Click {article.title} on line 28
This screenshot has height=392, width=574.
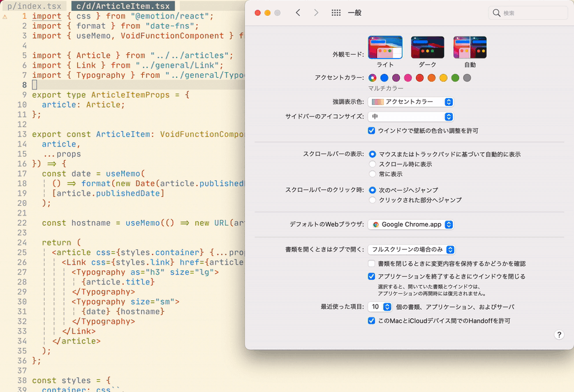(x=118, y=282)
